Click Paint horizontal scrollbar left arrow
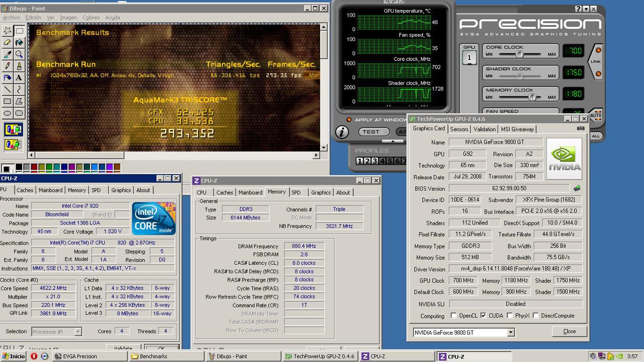Screen dimensions: 644x362 [32, 155]
